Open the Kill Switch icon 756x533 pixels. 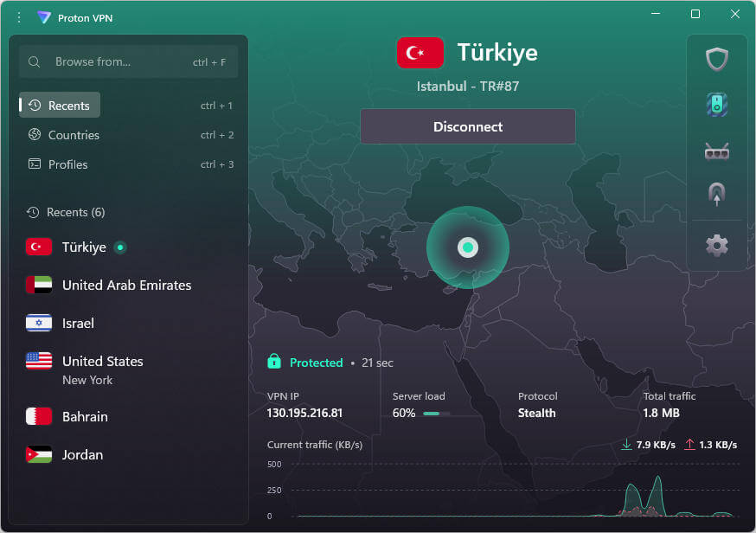pos(716,105)
